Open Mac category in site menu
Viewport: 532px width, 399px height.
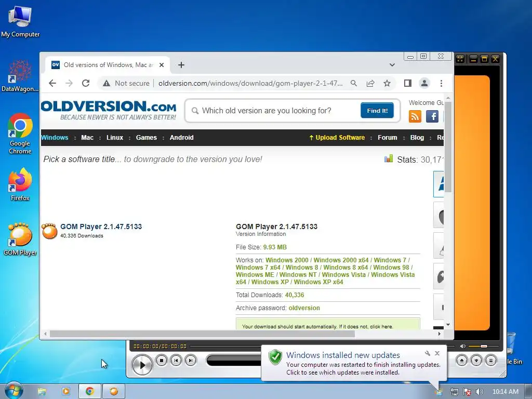pos(87,137)
